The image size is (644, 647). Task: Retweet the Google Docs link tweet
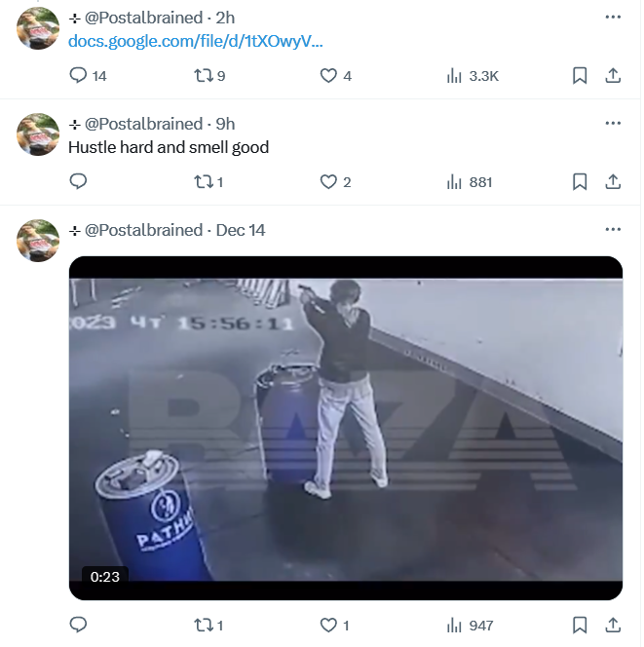coord(209,76)
